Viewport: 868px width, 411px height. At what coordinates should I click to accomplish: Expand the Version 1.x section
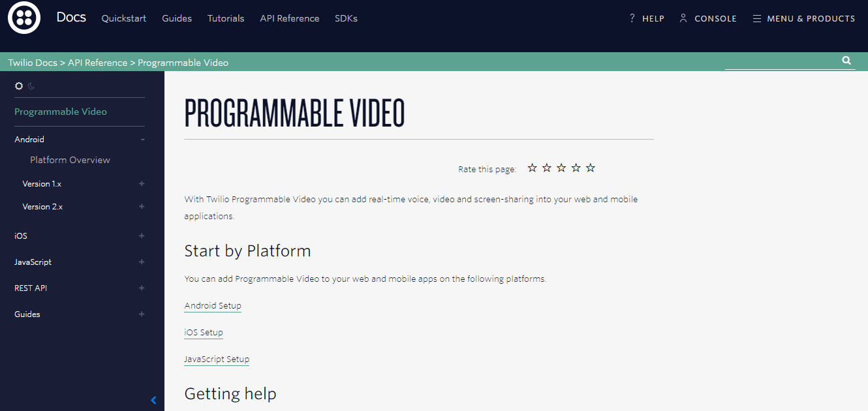[x=142, y=184]
